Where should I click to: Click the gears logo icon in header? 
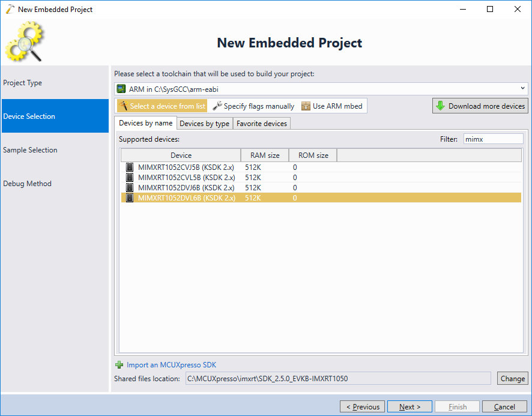tap(24, 41)
